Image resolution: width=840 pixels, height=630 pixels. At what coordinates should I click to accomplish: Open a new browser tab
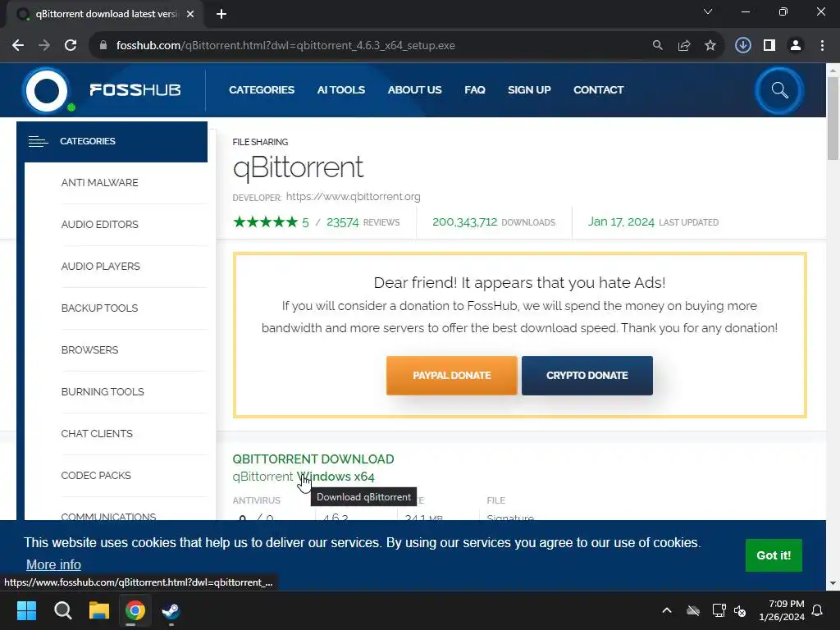tap(221, 14)
